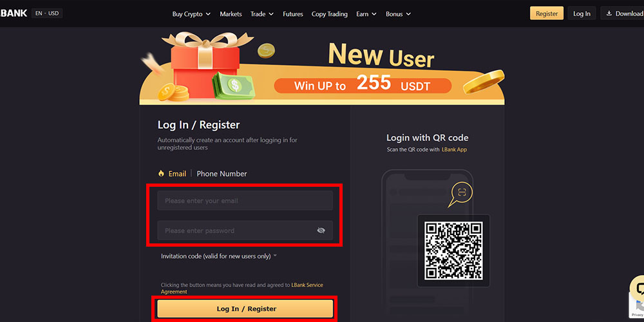Switch to the Phone Number tab
Image resolution: width=644 pixels, height=322 pixels.
[x=222, y=174]
